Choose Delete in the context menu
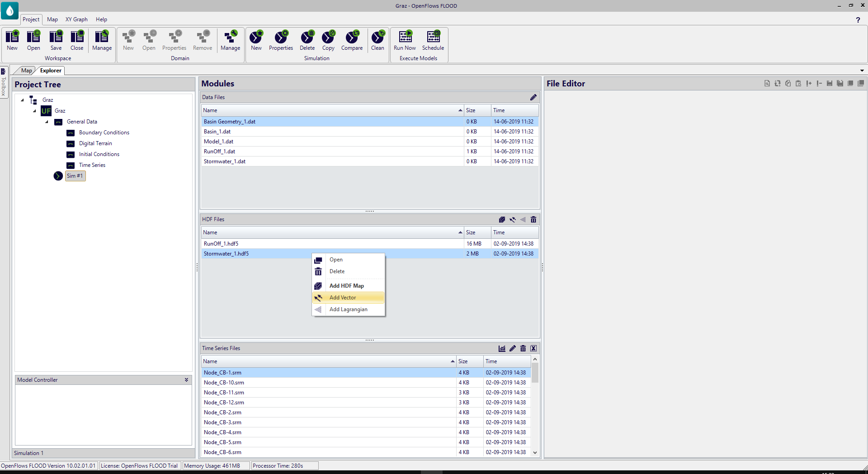Screen dimensions: 868x474 [x=349, y=271]
